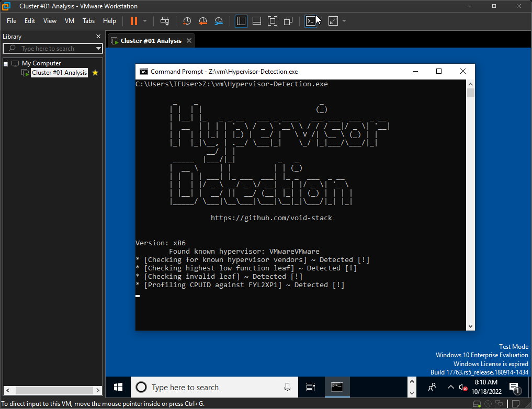The height and width of the screenshot is (409, 532).
Task: Close the Library panel
Action: click(x=98, y=37)
